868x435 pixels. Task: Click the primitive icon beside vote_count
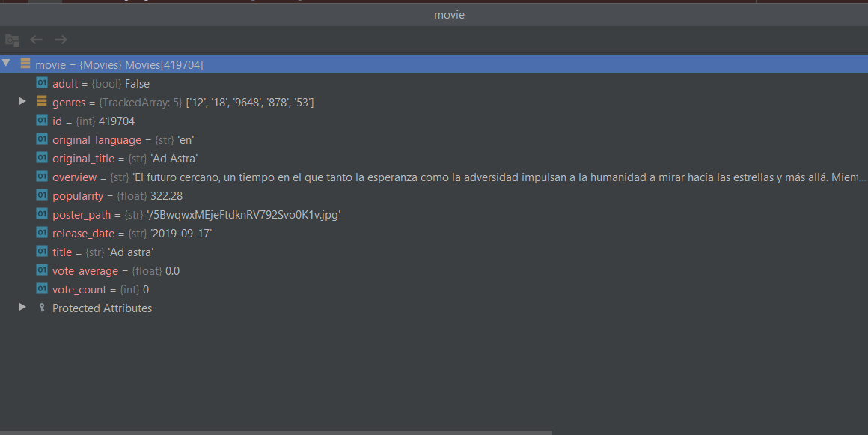pos(42,289)
